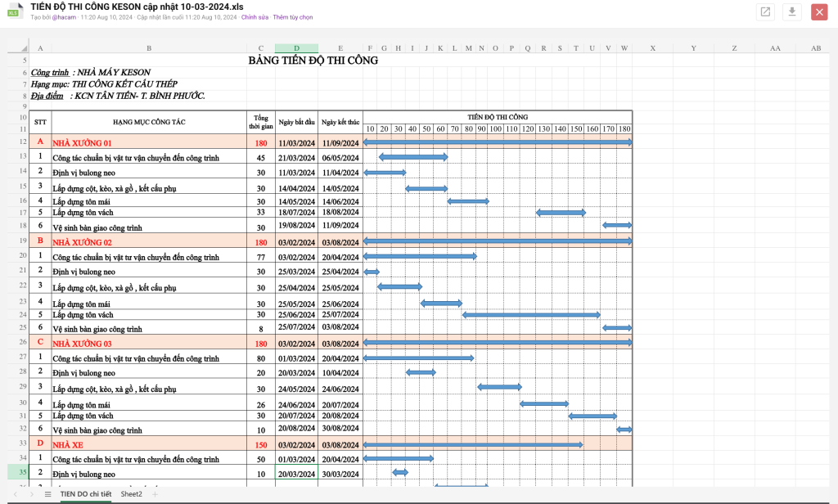Click the Chỉnh sửa link
This screenshot has height=504, width=838.
pos(255,17)
